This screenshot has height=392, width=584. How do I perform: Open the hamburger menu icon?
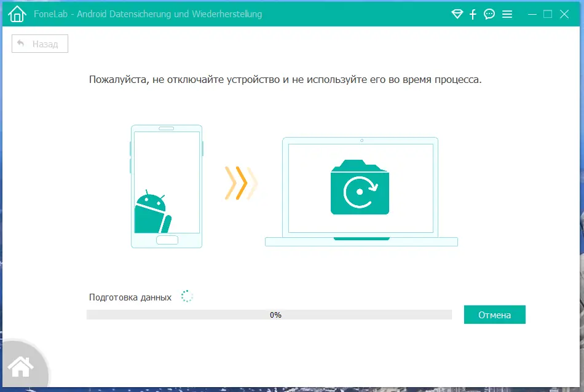click(x=507, y=14)
